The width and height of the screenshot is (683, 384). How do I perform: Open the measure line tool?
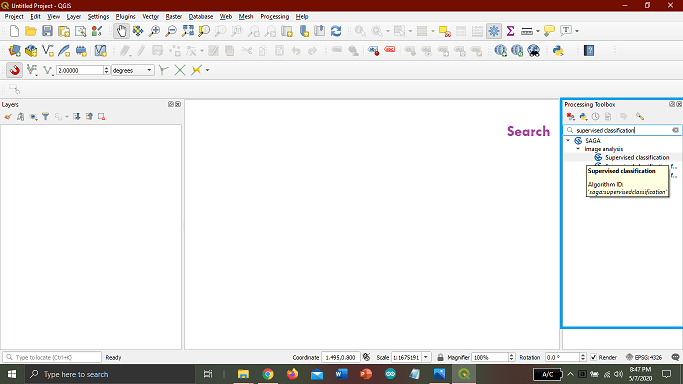tap(527, 31)
